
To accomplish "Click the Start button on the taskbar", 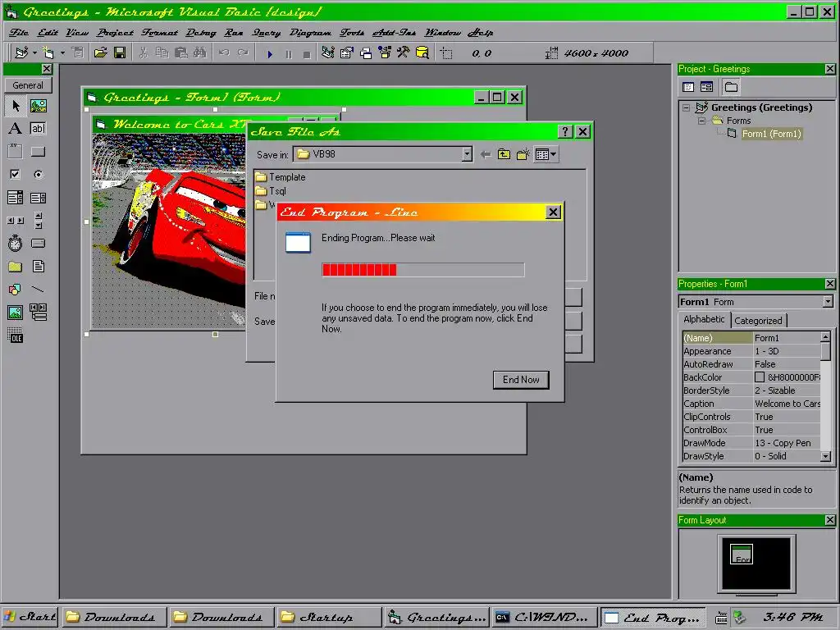I will pos(30,617).
